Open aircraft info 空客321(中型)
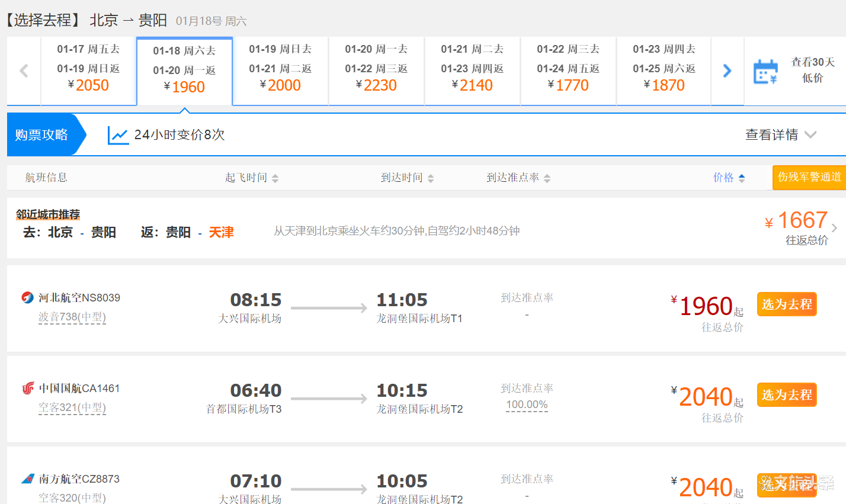846x504 pixels. coord(72,407)
